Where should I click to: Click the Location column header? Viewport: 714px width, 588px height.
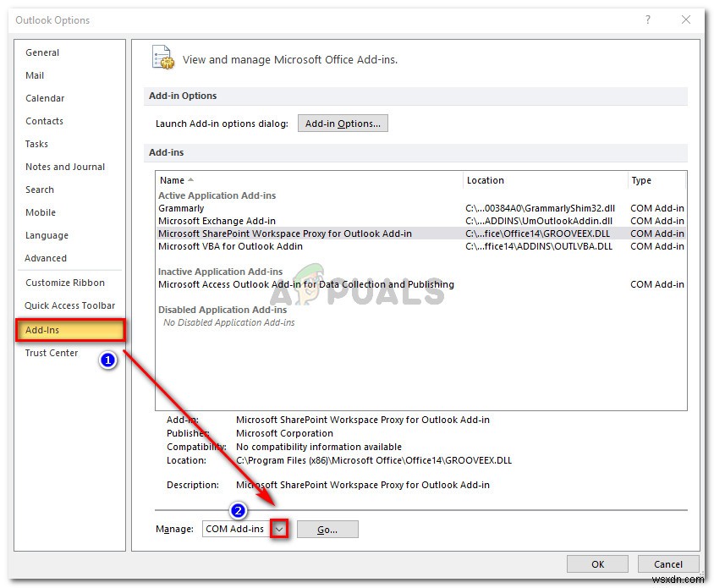pos(486,180)
